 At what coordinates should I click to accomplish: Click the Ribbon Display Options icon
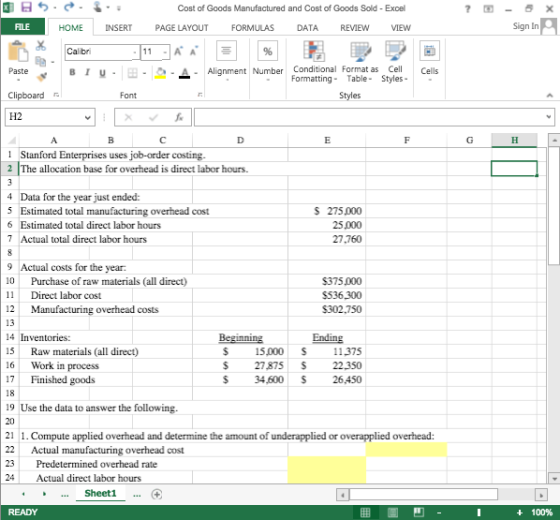tap(488, 9)
